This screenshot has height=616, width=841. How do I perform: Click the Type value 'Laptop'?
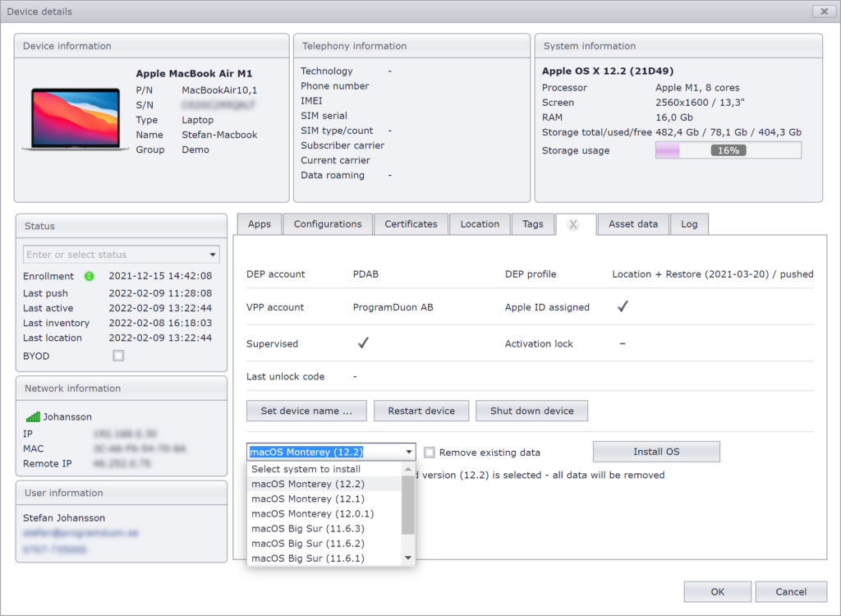coord(197,120)
